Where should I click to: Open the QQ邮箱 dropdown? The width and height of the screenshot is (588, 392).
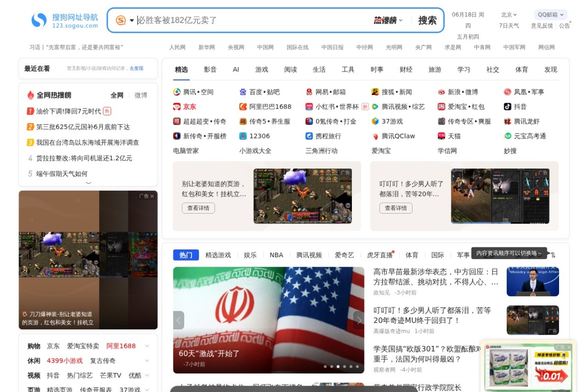point(550,15)
